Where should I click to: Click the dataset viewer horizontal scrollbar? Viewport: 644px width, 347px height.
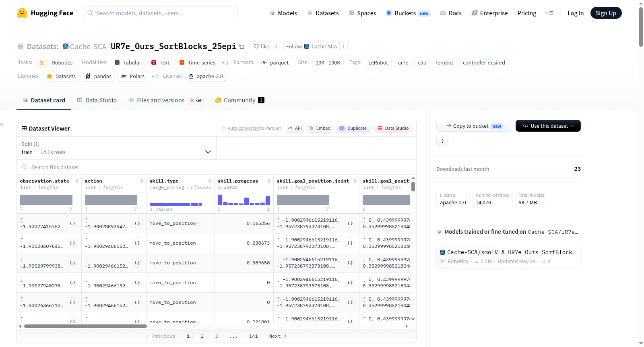(85, 326)
